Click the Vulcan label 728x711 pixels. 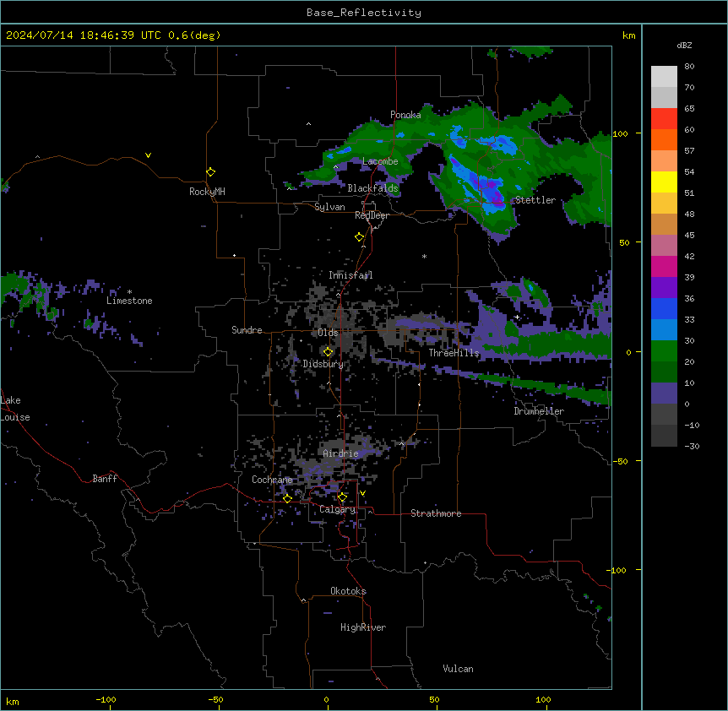tap(458, 669)
